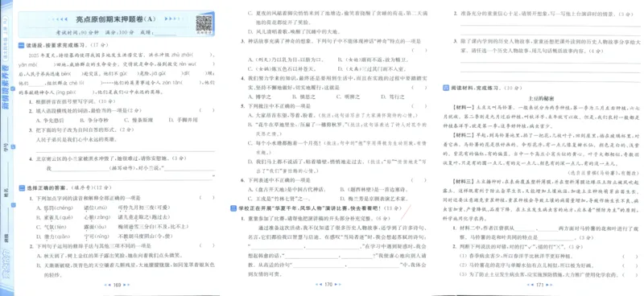Click the question 下列批注中不正确的一项是
Screen dimensions: 644x296
(x=275, y=106)
